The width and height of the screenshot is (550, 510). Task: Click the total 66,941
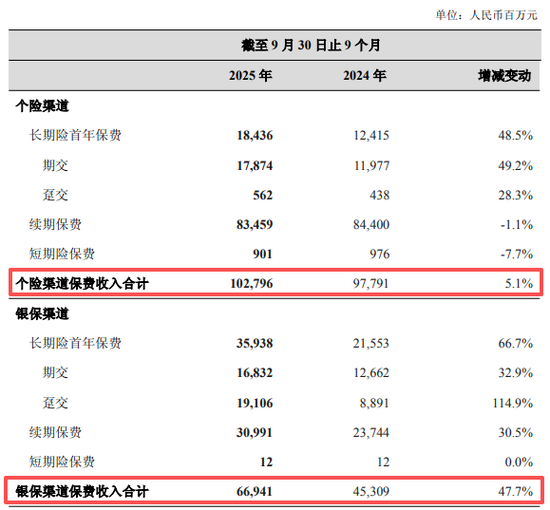point(255,492)
